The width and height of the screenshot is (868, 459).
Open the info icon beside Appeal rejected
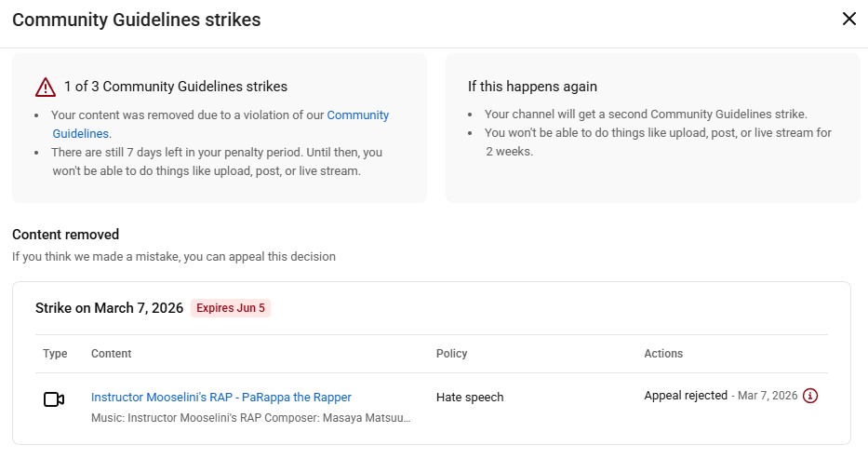point(810,396)
